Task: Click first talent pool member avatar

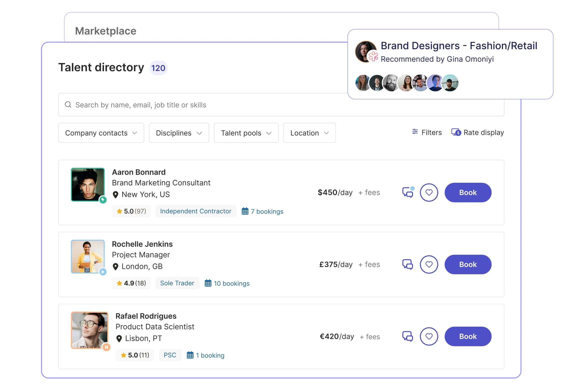Action: click(x=363, y=83)
